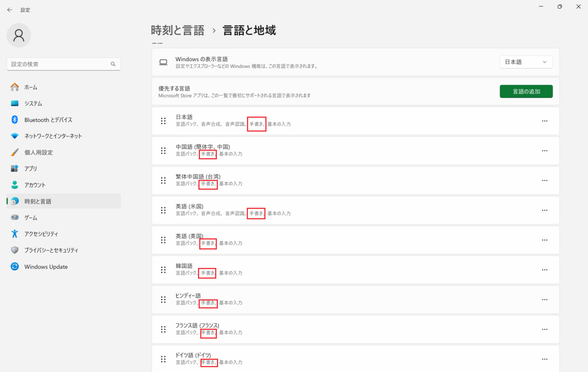588x372 pixels.
Task: Click the アカウント person icon
Action: [x=15, y=185]
